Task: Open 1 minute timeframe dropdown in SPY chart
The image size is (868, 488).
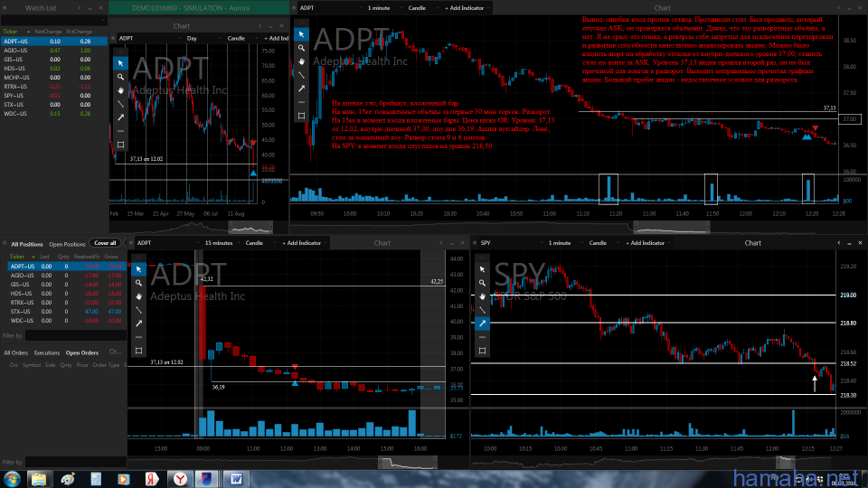Action: click(x=565, y=243)
